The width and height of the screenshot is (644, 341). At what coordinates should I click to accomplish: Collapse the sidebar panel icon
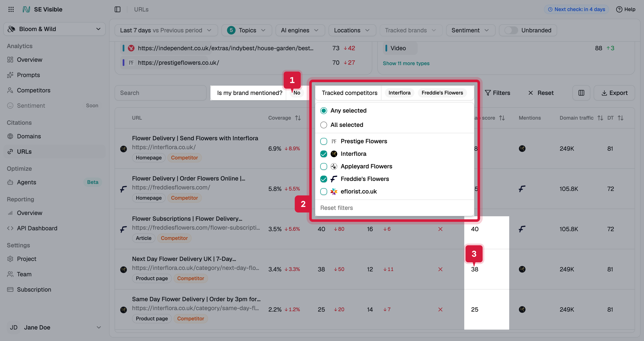pyautogui.click(x=118, y=10)
